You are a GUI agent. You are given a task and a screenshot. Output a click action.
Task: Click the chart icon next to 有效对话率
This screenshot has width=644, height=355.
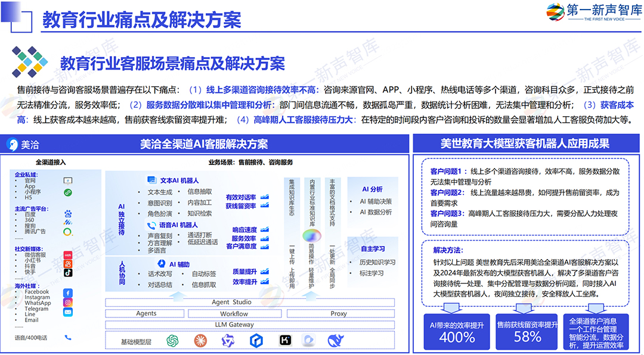coord(264,197)
